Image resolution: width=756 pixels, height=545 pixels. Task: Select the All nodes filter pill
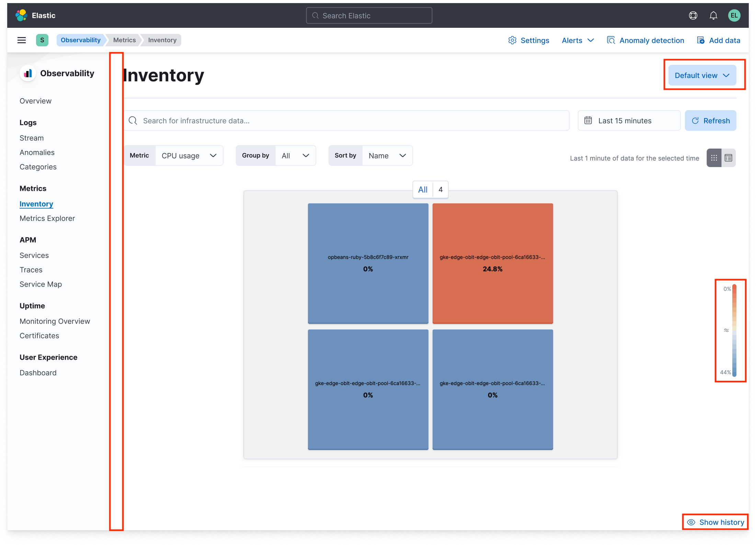pos(423,189)
